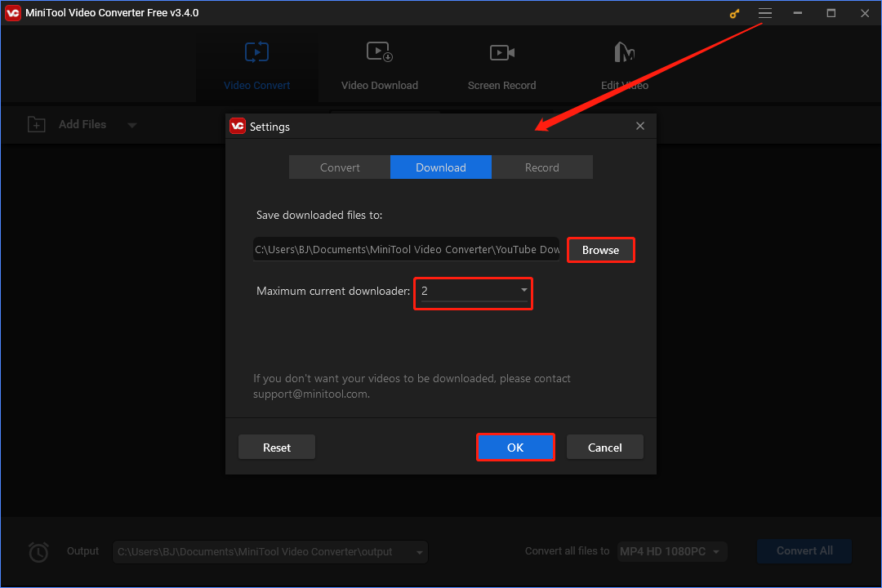Select the Download settings tab
The height and width of the screenshot is (588, 882).
point(441,167)
